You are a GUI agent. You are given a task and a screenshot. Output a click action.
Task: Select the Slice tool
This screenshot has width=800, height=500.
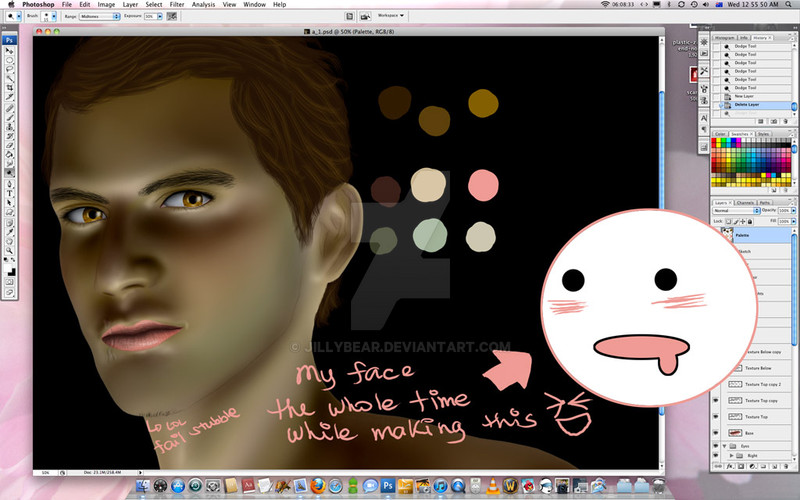pyautogui.click(x=9, y=97)
